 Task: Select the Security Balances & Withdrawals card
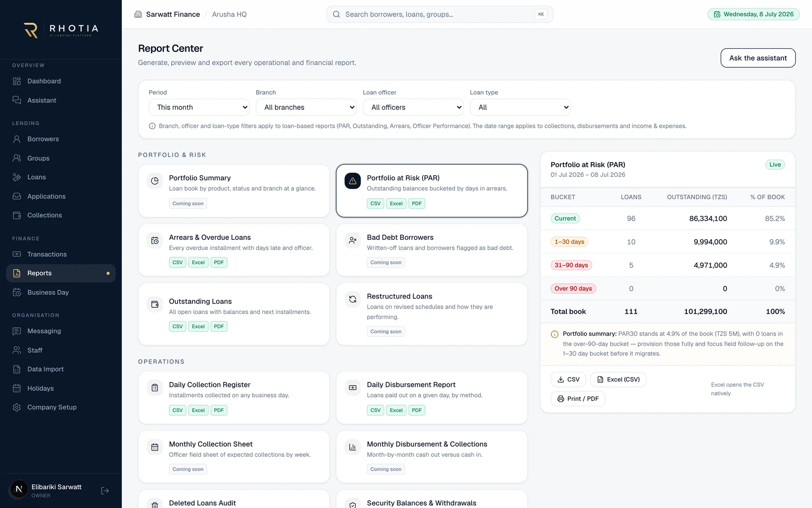coord(432,499)
